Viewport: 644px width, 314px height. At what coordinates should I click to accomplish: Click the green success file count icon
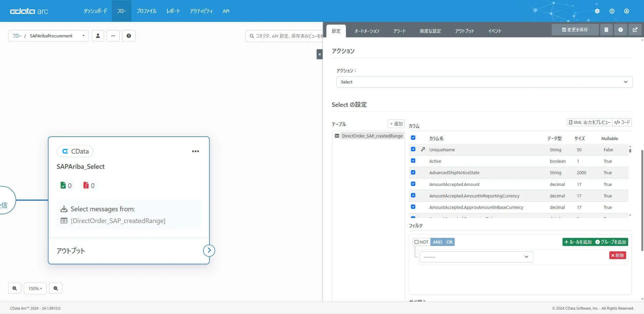click(63, 185)
